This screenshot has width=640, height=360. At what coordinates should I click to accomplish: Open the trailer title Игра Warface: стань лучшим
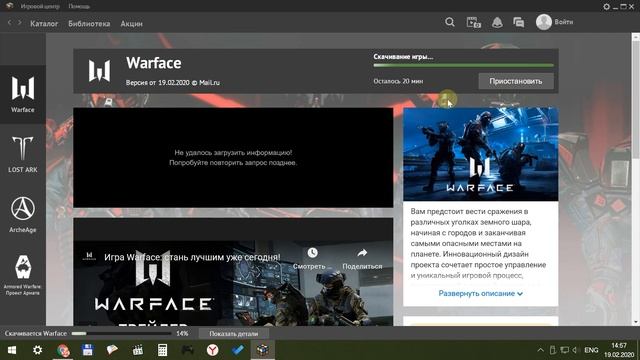pyautogui.click(x=192, y=257)
